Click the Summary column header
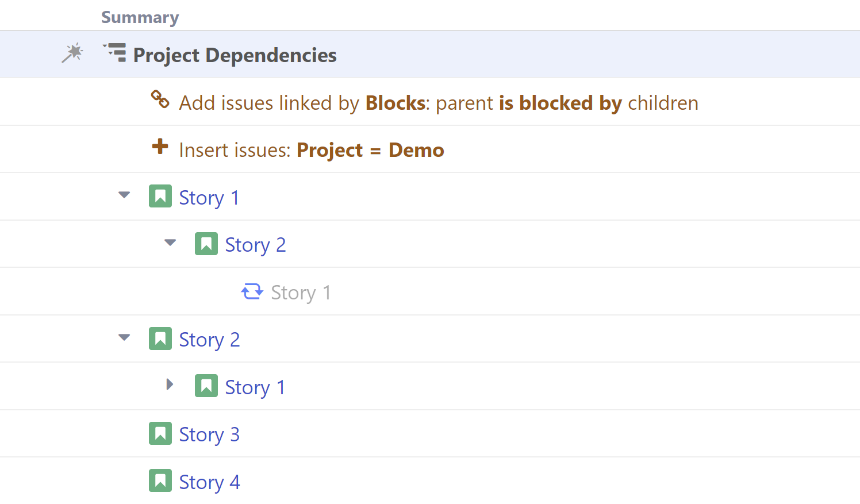 coord(140,17)
